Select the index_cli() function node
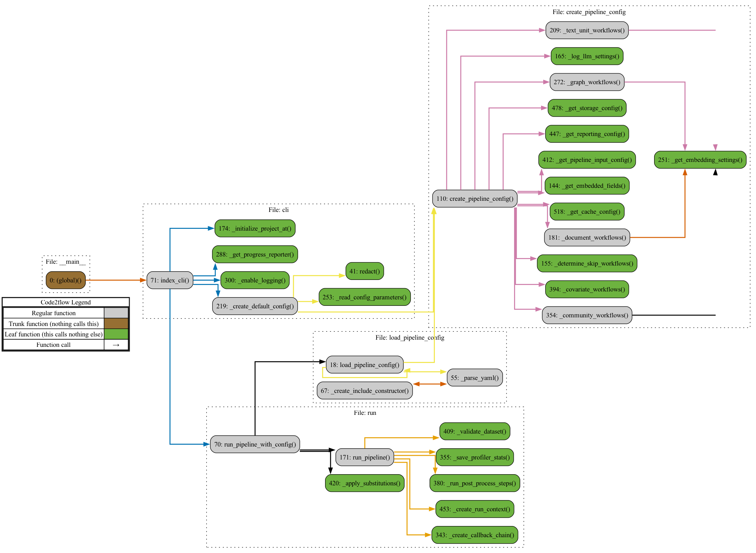 170,280
